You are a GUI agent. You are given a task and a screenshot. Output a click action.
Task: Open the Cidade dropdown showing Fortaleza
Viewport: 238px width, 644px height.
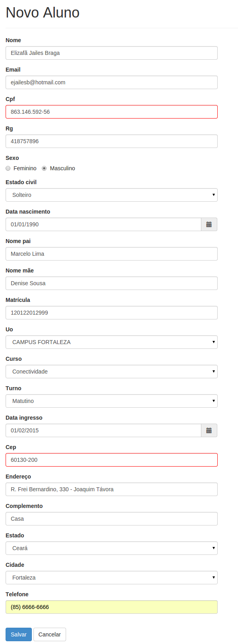[x=111, y=578]
